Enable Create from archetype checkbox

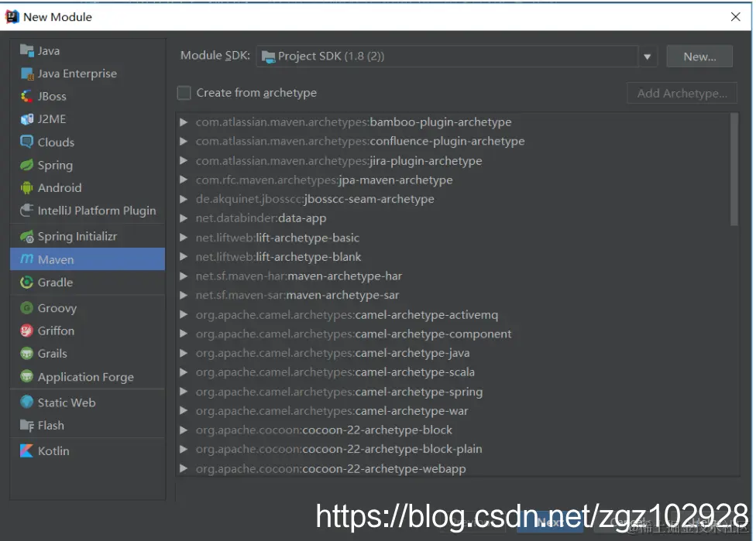click(184, 93)
